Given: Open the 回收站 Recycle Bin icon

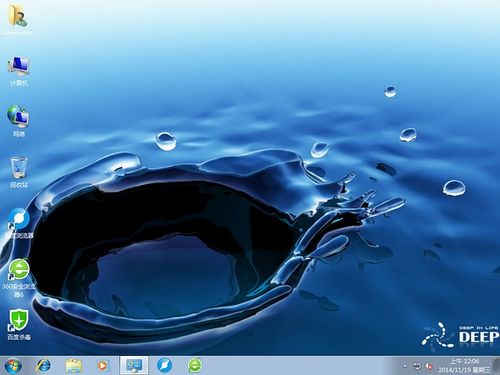Looking at the screenshot, I should 19,172.
